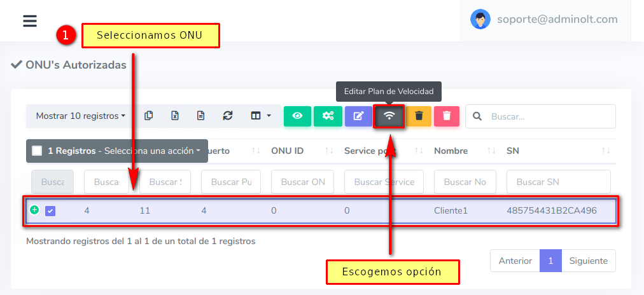Open the column visibility dropdown
The height and width of the screenshot is (295, 644).
point(260,116)
